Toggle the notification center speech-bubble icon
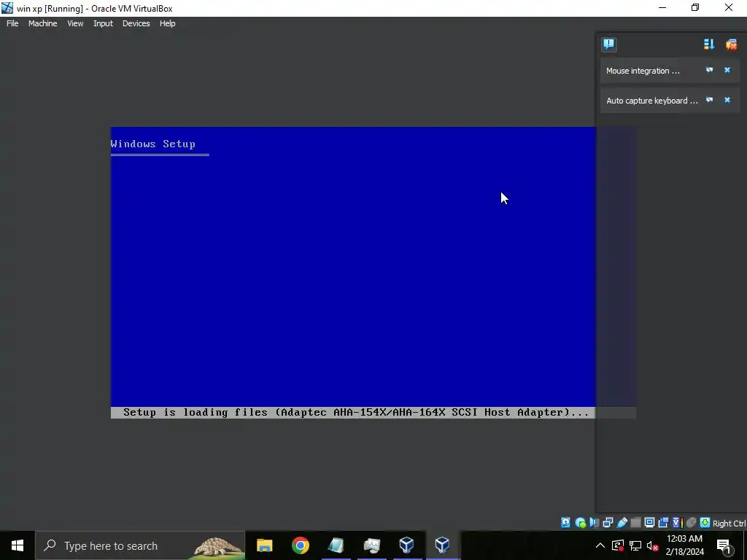The width and height of the screenshot is (747, 560). (609, 44)
